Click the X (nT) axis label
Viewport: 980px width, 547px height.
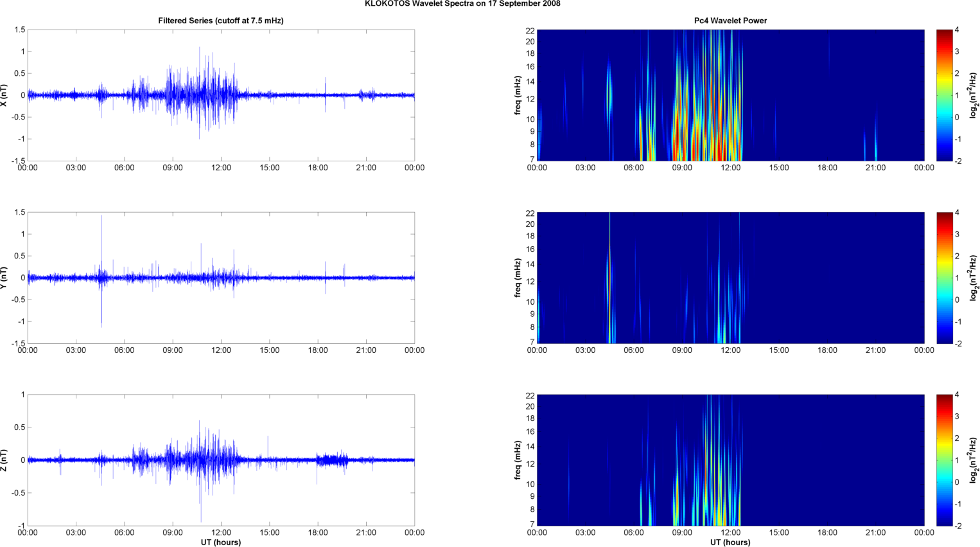click(4, 95)
